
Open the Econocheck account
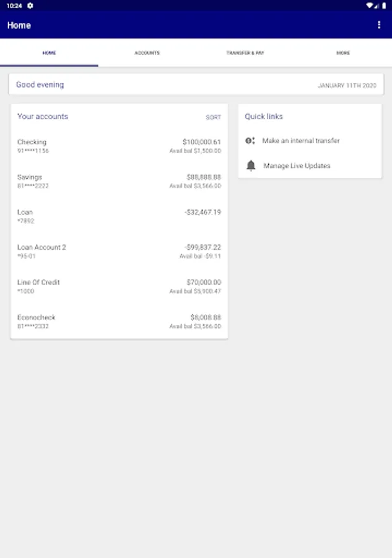36,321
